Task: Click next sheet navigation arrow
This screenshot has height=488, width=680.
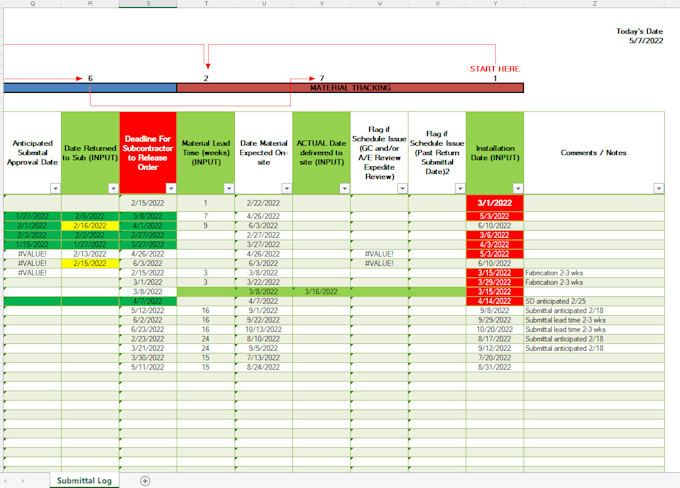Action: 23,481
